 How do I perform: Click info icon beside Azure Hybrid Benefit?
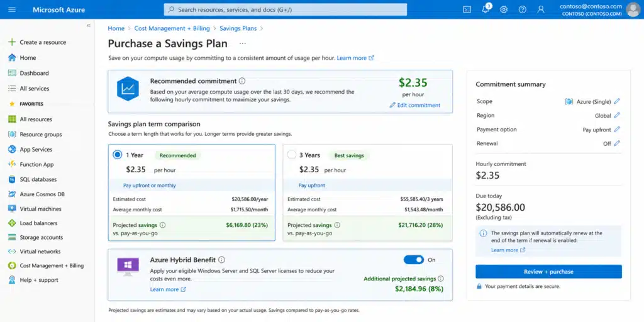click(x=222, y=260)
